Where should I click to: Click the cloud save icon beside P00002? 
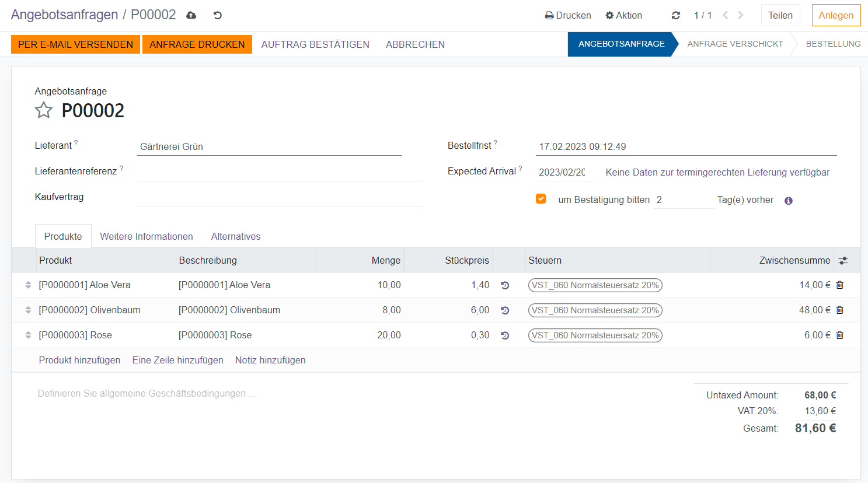coord(191,15)
